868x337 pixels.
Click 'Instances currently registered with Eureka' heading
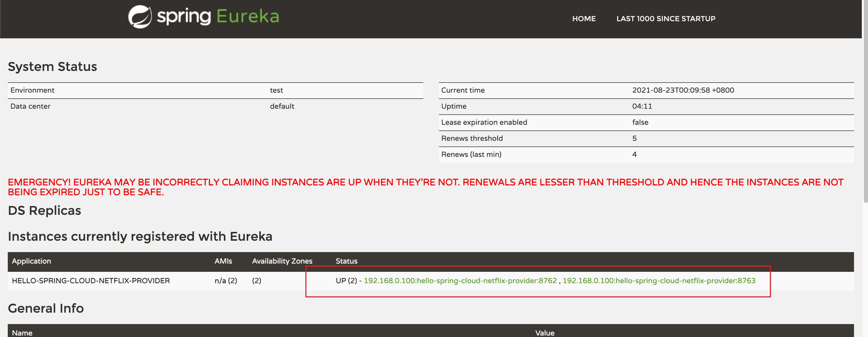point(140,237)
